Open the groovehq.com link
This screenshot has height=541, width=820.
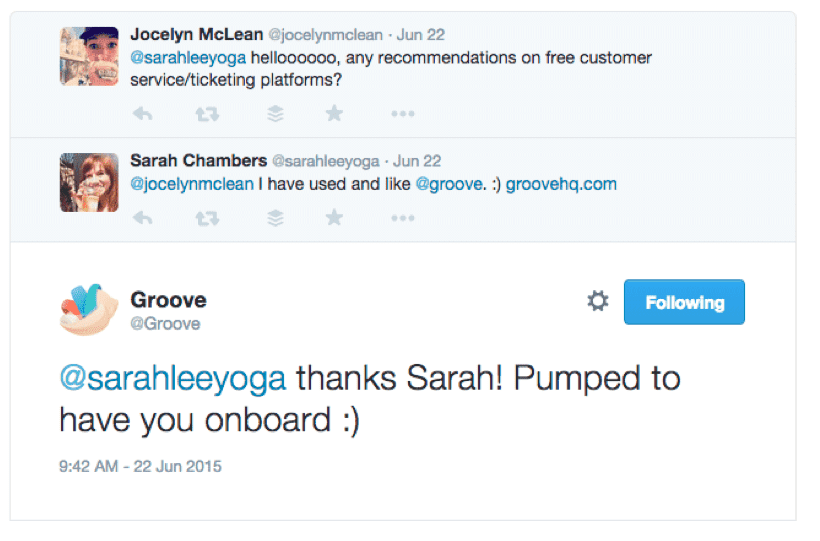tap(561, 184)
